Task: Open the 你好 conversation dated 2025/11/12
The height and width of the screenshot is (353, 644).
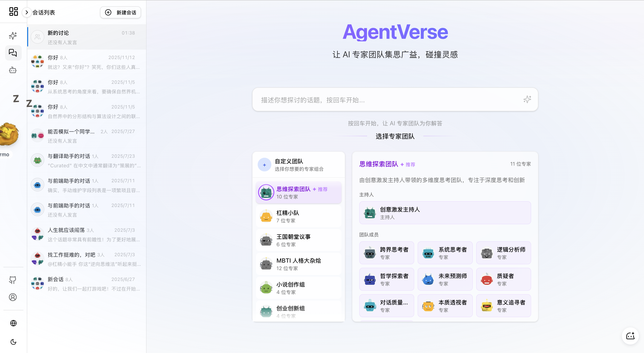Action: pos(86,62)
